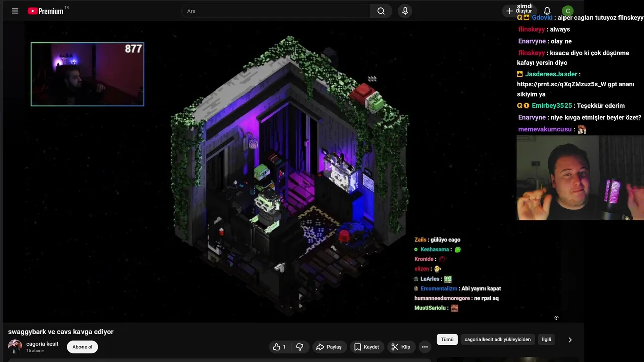This screenshot has width=644, height=362.
Task: Open the hamburger guide menu
Action: tap(15, 11)
